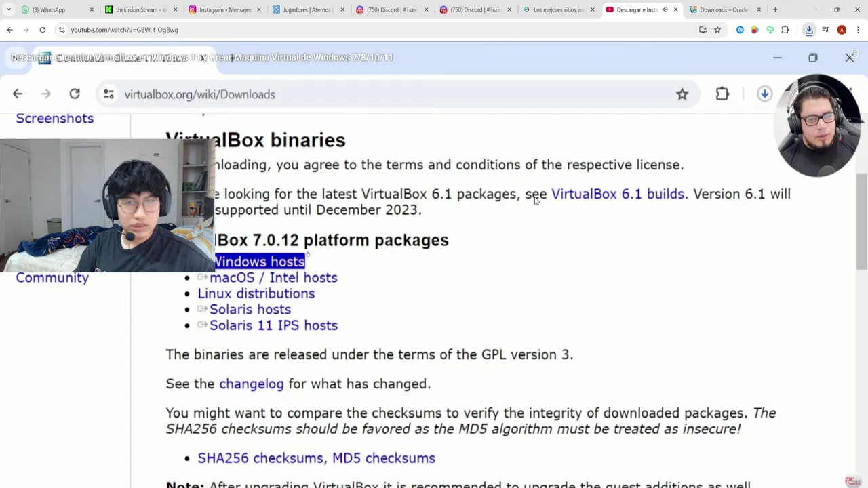Switch to the Downloads – Oracle tab
Viewport: 868px width, 488px height.
click(x=725, y=9)
